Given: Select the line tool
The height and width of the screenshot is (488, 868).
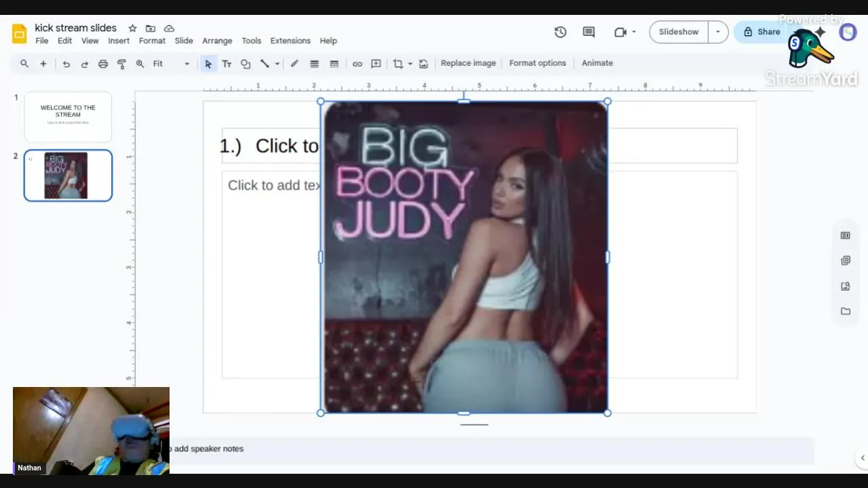Looking at the screenshot, I should [x=264, y=64].
